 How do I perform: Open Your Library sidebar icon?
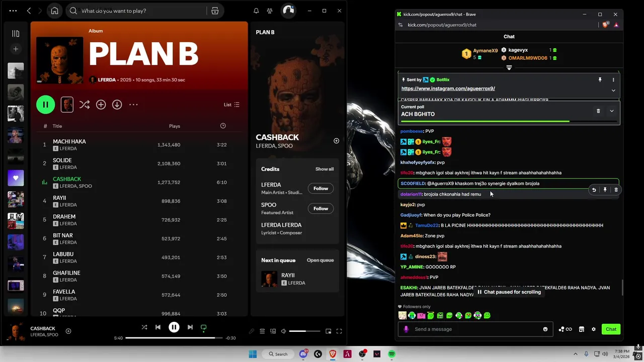click(16, 34)
